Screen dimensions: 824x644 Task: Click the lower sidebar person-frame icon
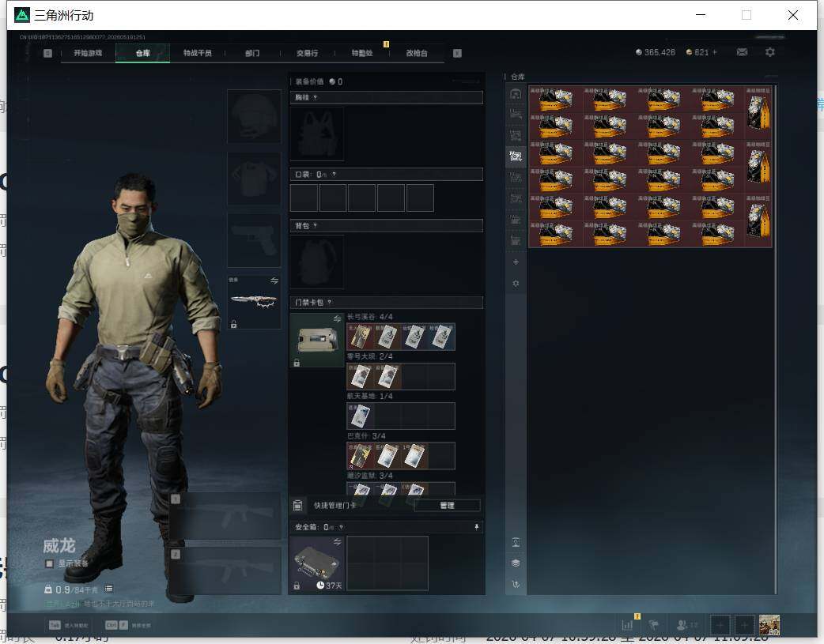tap(516, 542)
